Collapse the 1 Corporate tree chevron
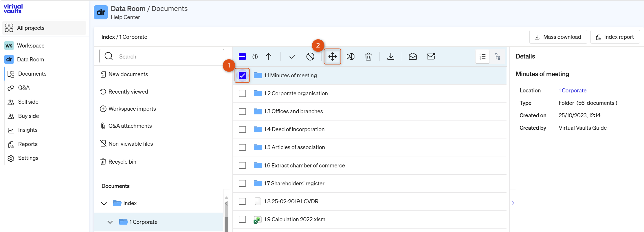The height and width of the screenshot is (232, 644). [x=110, y=222]
